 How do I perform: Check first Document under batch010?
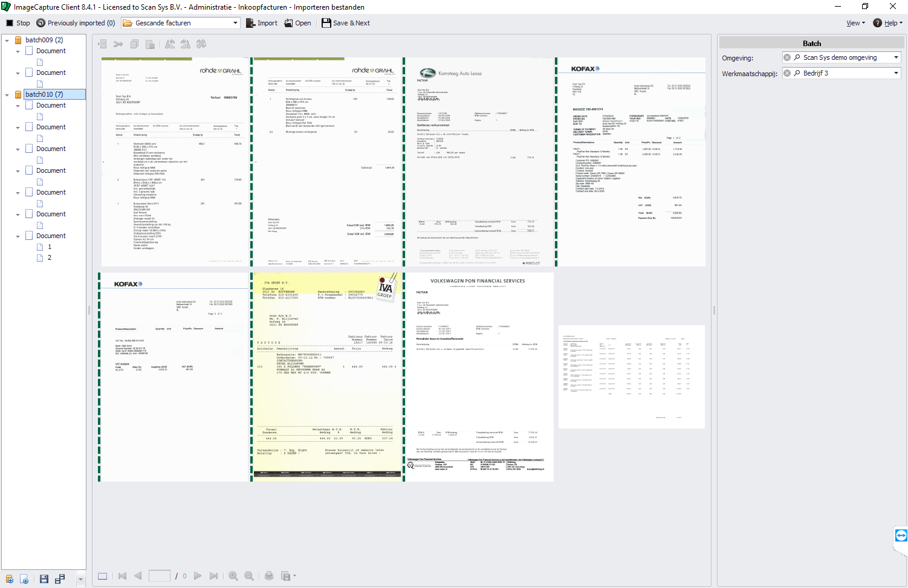pos(29,105)
